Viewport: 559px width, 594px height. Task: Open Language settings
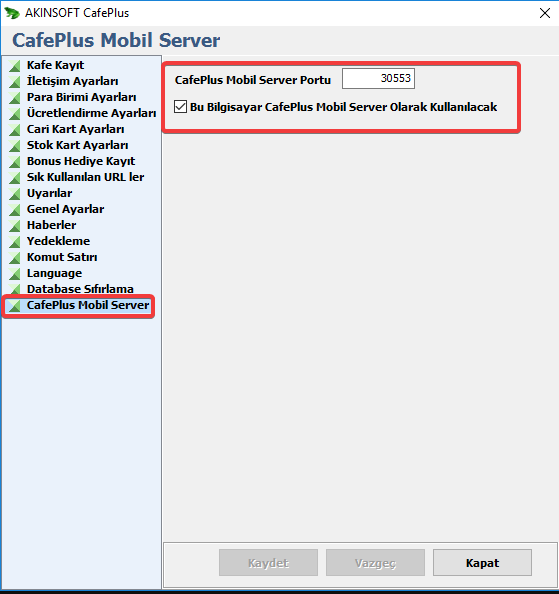(x=54, y=273)
